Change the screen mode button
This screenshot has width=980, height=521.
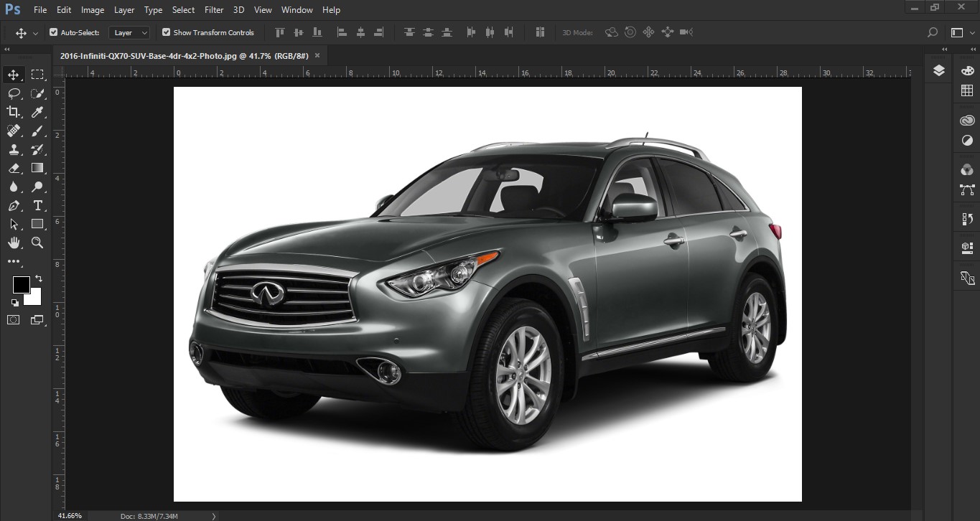37,320
